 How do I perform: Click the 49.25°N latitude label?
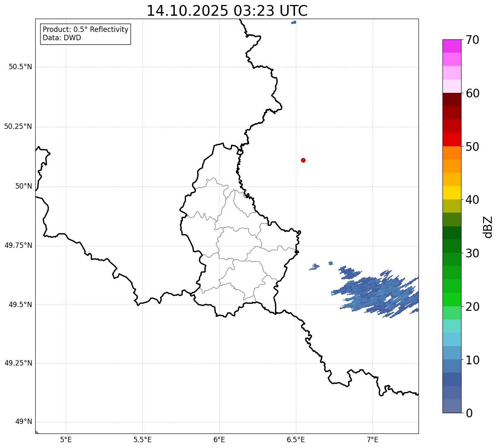coord(18,363)
